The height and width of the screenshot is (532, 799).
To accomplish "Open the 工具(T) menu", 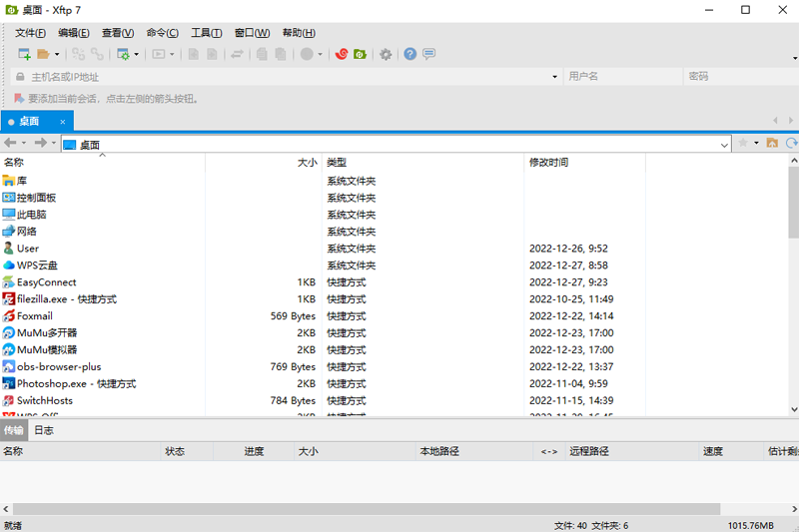I will pyautogui.click(x=207, y=32).
